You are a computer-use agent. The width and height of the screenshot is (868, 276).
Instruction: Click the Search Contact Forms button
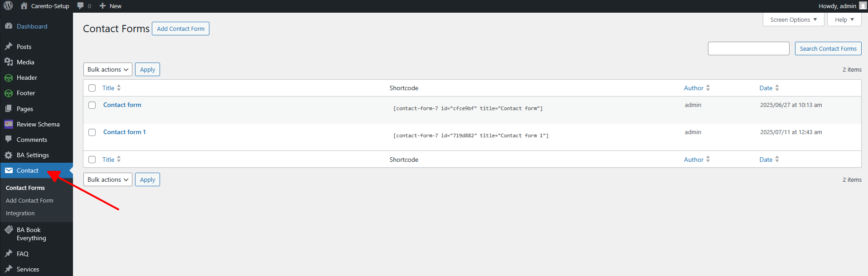coord(828,48)
